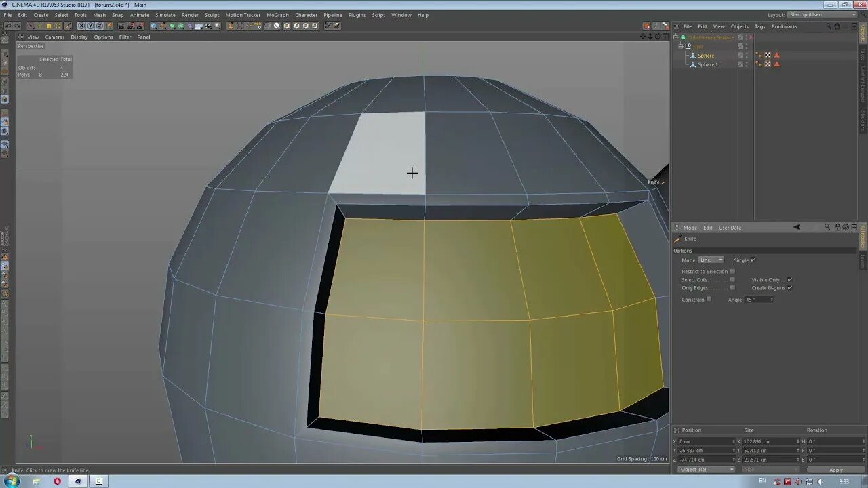Enable the Constrain checkbox
This screenshot has width=868, height=488.
(709, 300)
